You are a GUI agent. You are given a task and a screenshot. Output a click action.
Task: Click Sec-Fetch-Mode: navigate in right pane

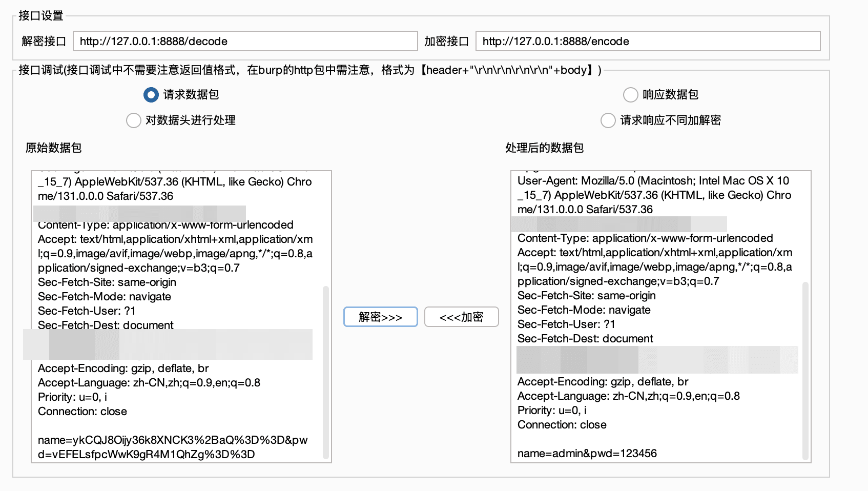pos(584,310)
